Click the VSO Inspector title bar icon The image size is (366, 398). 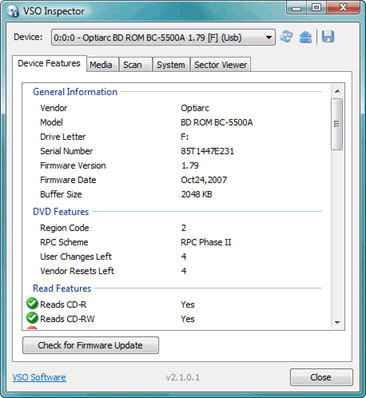pos(13,11)
